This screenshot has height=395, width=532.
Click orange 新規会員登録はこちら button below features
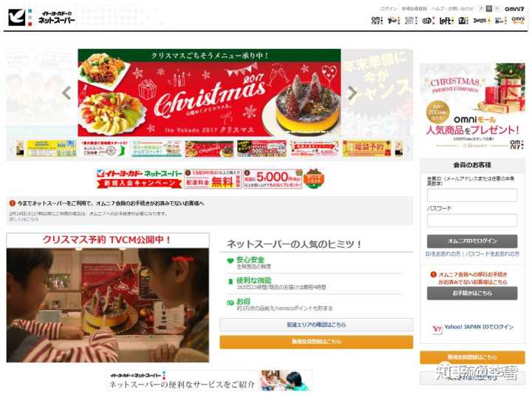(316, 342)
